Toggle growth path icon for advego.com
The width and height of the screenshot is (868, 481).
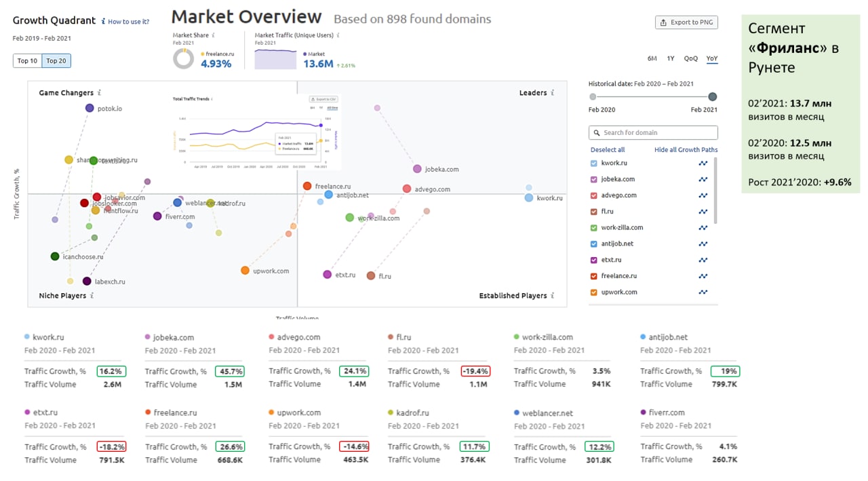703,195
